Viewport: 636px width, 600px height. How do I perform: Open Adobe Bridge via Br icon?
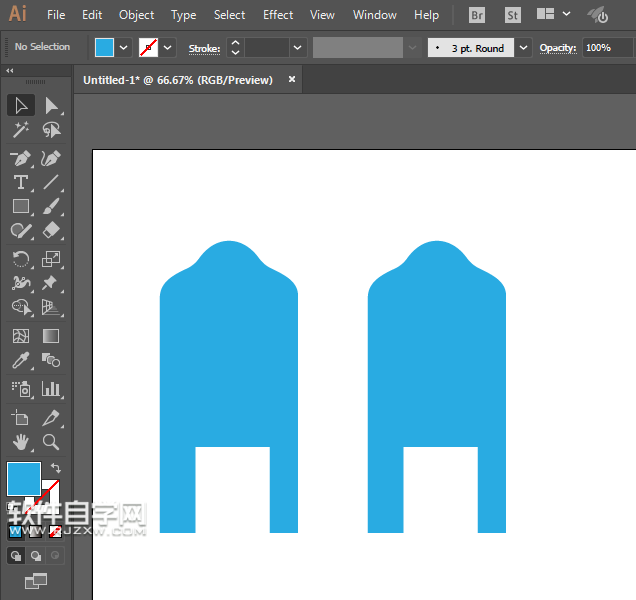pyautogui.click(x=476, y=15)
